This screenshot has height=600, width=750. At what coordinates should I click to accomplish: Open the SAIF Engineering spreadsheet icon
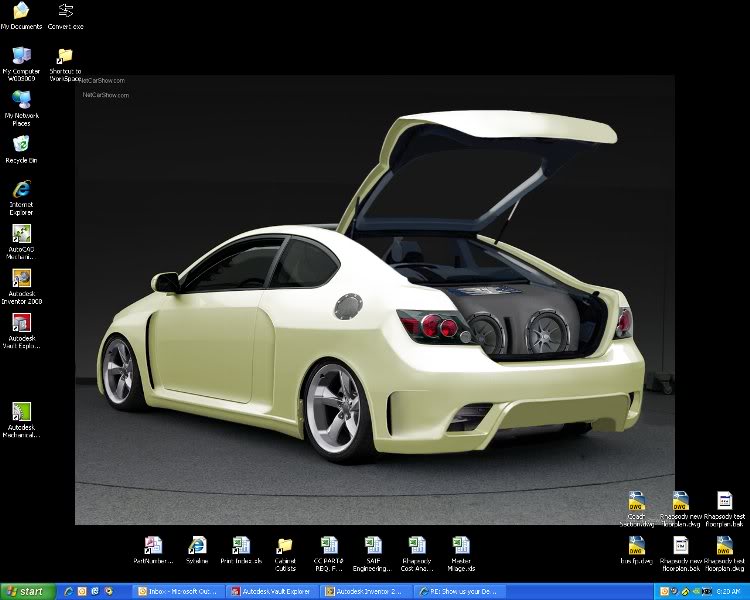pos(372,554)
